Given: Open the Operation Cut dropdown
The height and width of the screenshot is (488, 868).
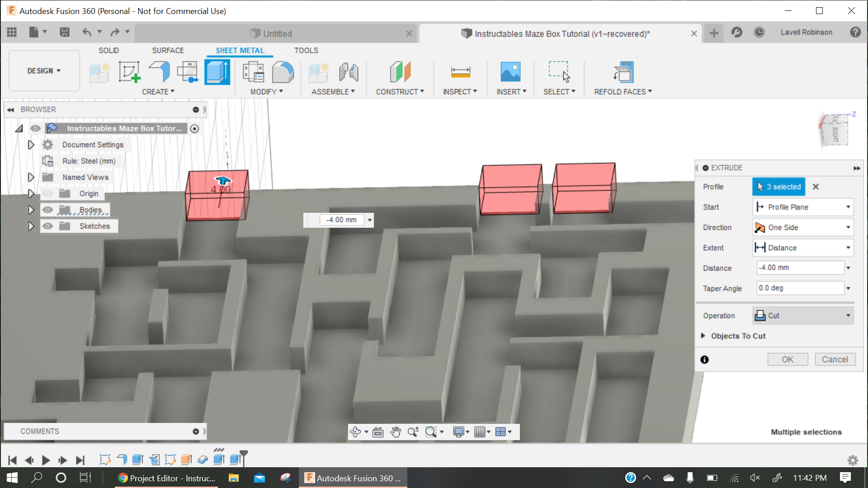Looking at the screenshot, I should 803,315.
